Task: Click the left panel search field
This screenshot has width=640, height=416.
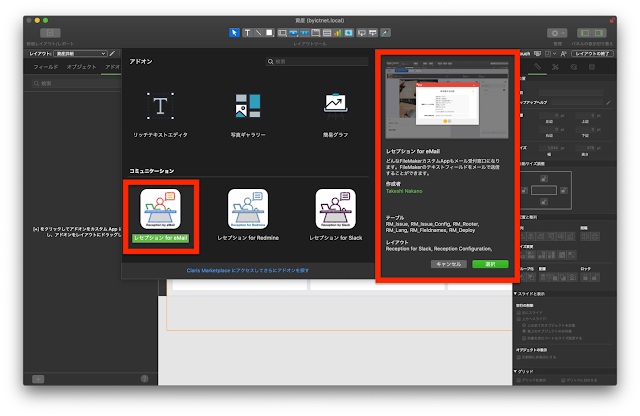Action: point(76,83)
